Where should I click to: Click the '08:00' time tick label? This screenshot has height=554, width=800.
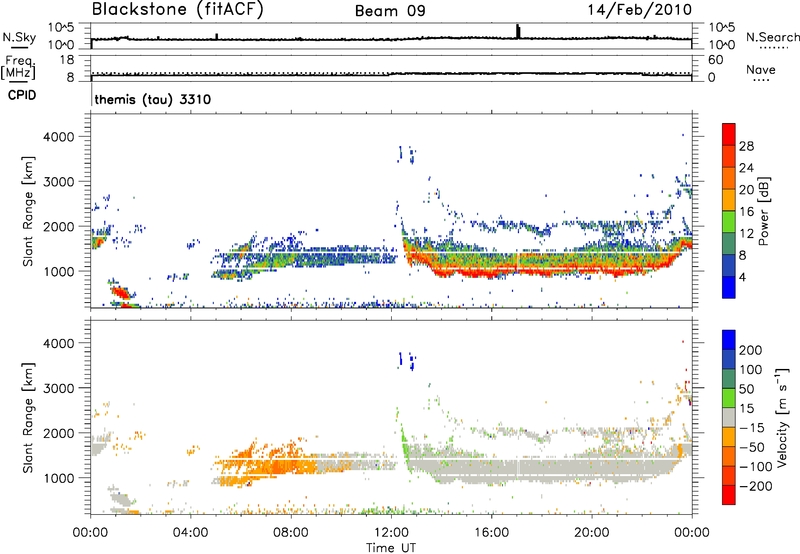[x=291, y=533]
